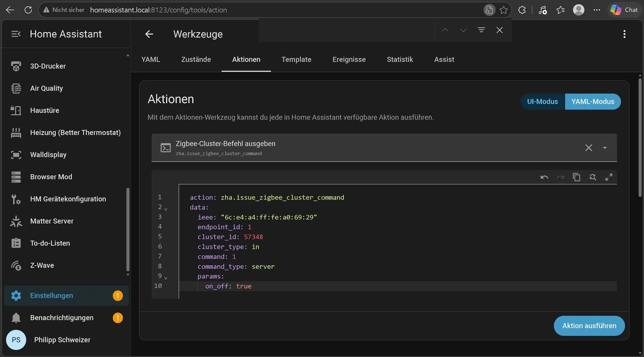Click the browser address bar URL
644x357 pixels.
158,10
